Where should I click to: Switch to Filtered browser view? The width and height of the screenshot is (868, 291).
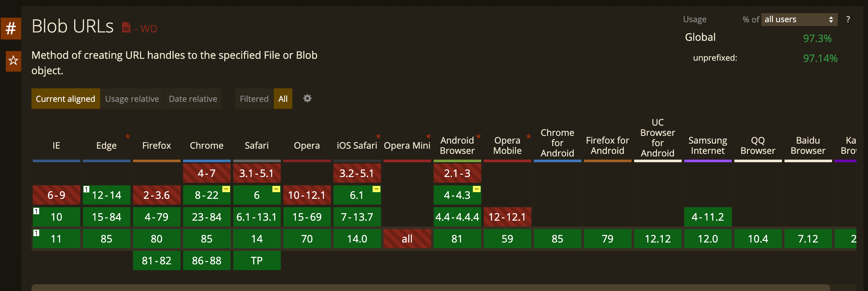(x=254, y=99)
